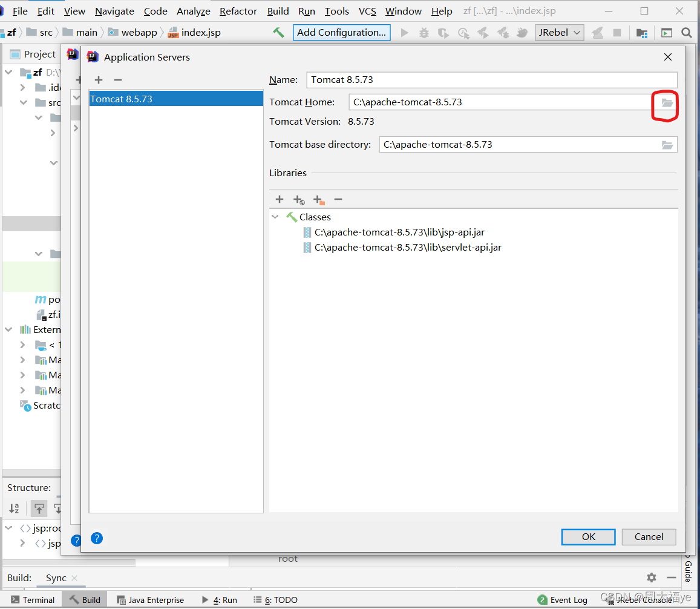Click the Debug bug icon in toolbar
This screenshot has width=700, height=609.
pos(424,33)
